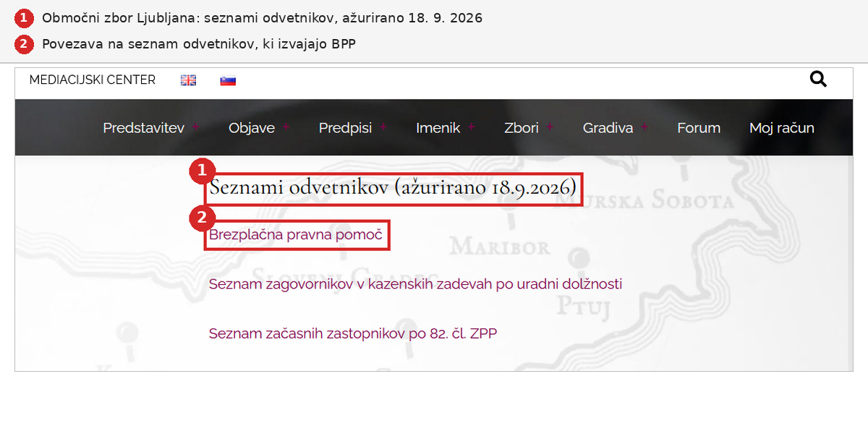Expand the plus next to Predpisi
The image size is (868, 434).
(x=383, y=127)
